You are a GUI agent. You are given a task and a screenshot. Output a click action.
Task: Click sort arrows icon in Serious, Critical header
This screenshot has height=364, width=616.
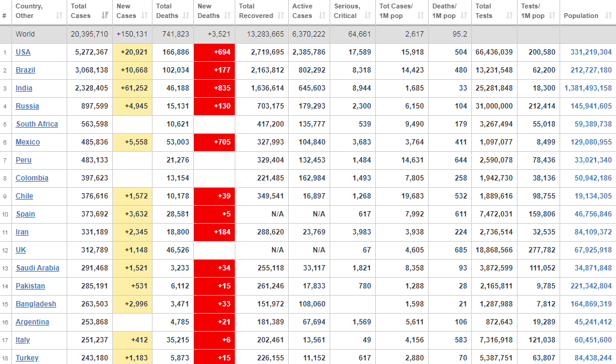[367, 16]
